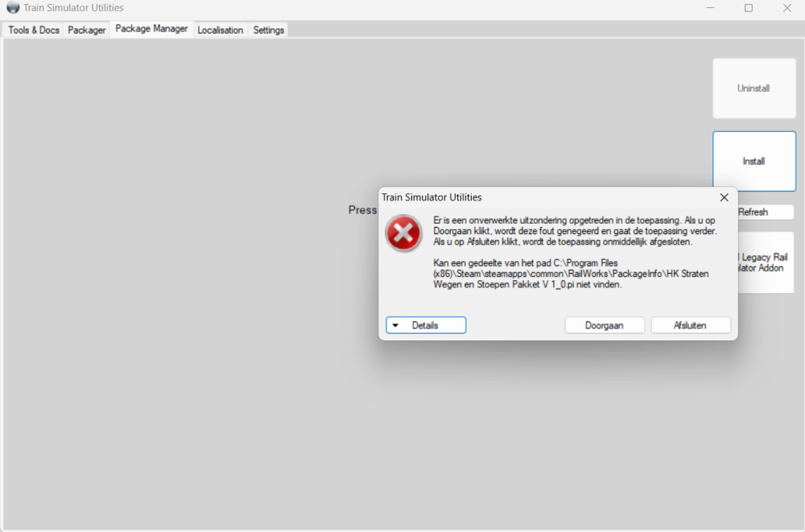
Task: Go to the Localisation tab
Action: 221,30
